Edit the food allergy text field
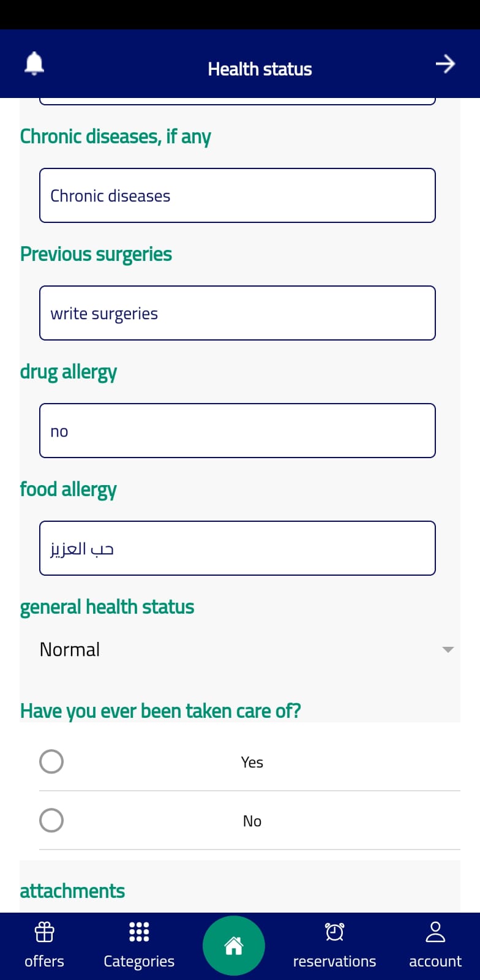The width and height of the screenshot is (480, 980). [x=238, y=548]
